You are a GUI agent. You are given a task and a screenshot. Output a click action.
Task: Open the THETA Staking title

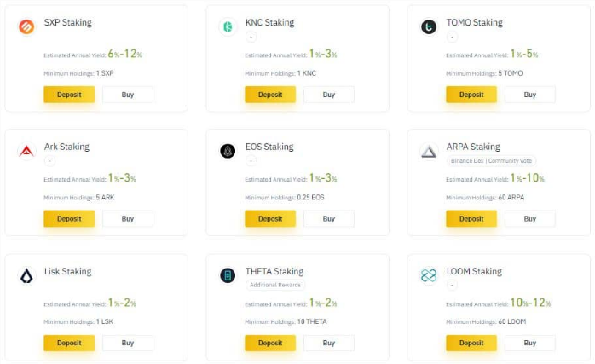(x=274, y=271)
